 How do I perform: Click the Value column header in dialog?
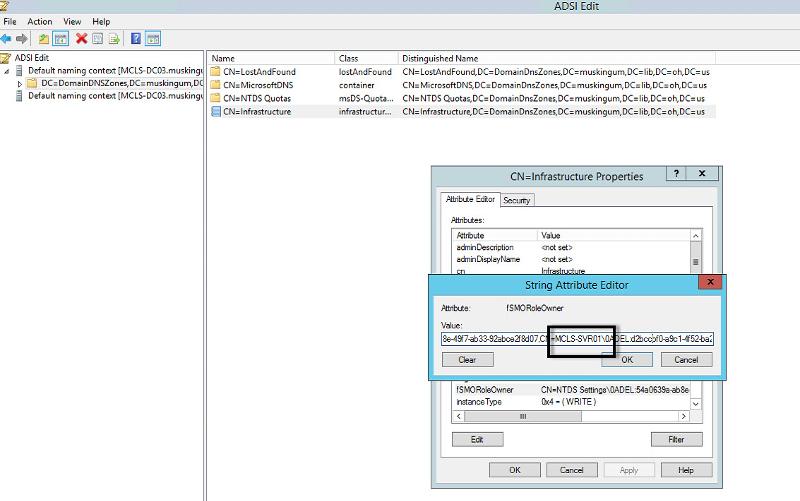tap(614, 235)
